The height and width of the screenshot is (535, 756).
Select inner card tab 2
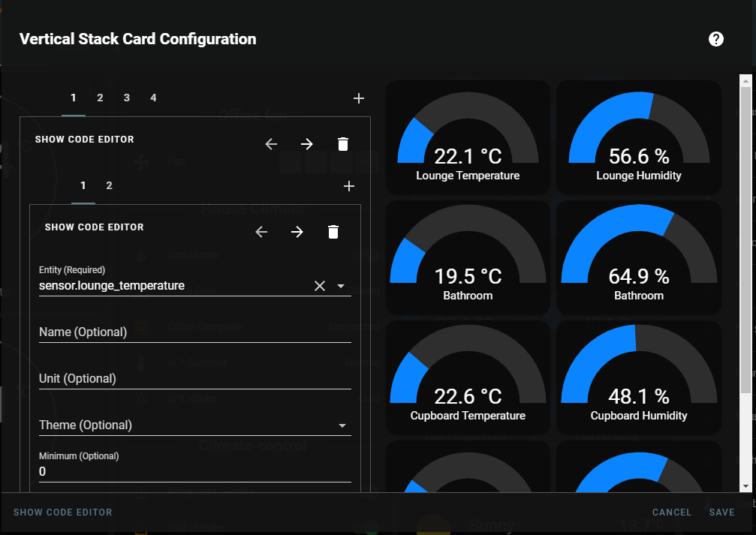109,185
